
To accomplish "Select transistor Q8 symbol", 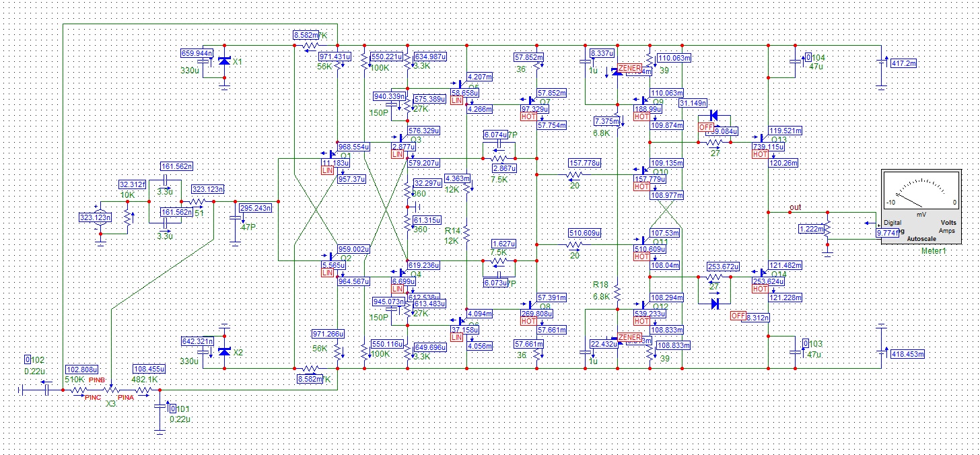I will [532, 305].
